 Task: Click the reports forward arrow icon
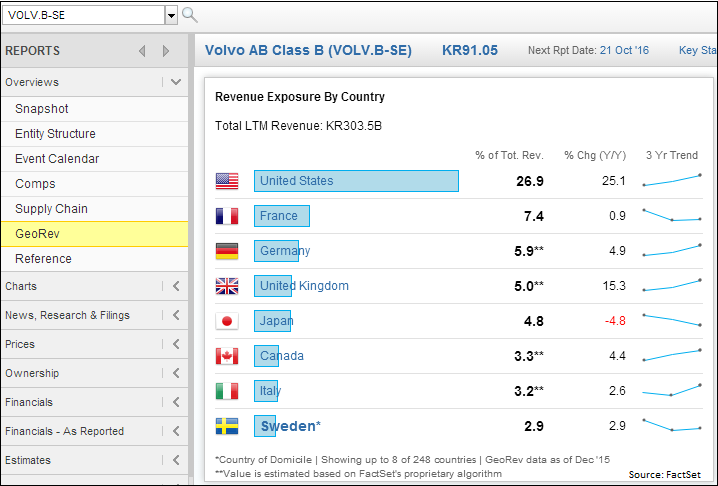click(166, 51)
